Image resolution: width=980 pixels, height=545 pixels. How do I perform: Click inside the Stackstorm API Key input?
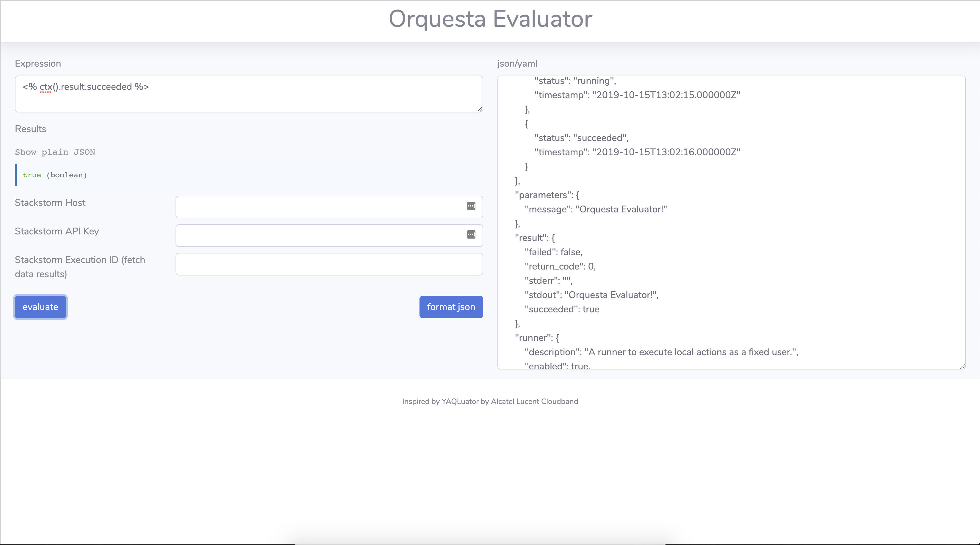[x=320, y=235]
